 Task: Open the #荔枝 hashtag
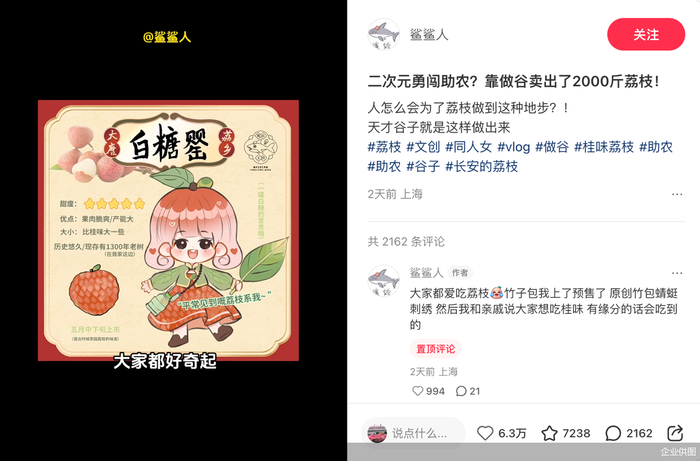[384, 147]
